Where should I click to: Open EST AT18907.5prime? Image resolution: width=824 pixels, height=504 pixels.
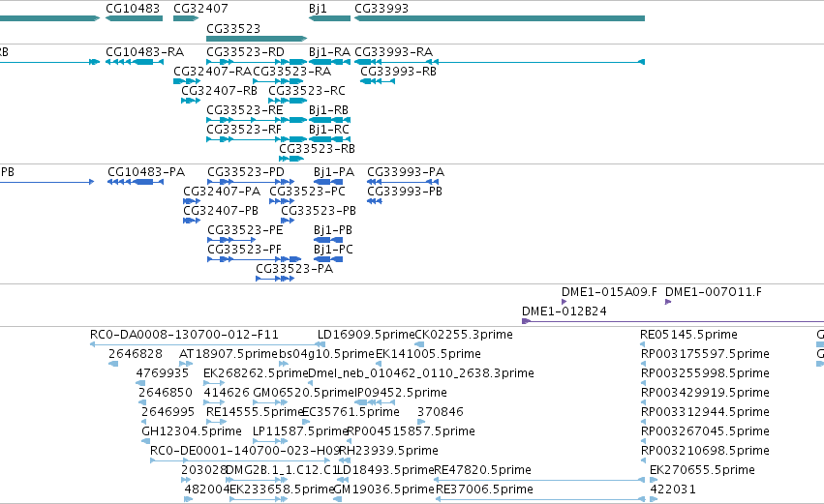(186, 364)
